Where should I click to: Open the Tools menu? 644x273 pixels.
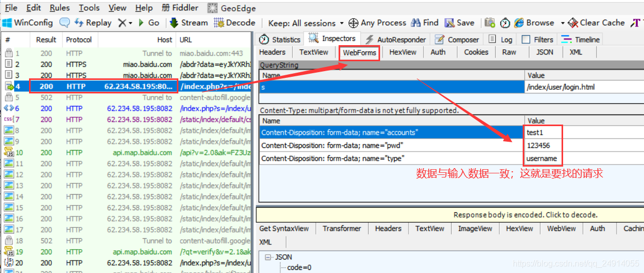89,8
